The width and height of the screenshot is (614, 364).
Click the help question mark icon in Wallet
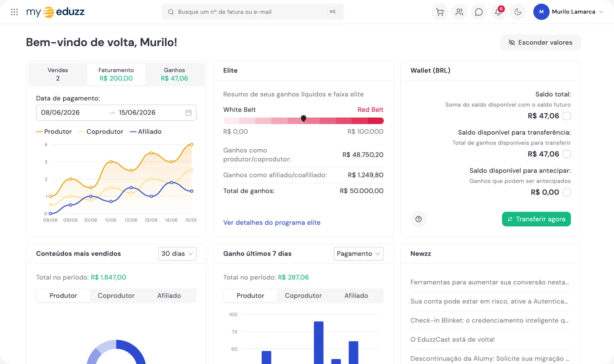click(419, 219)
